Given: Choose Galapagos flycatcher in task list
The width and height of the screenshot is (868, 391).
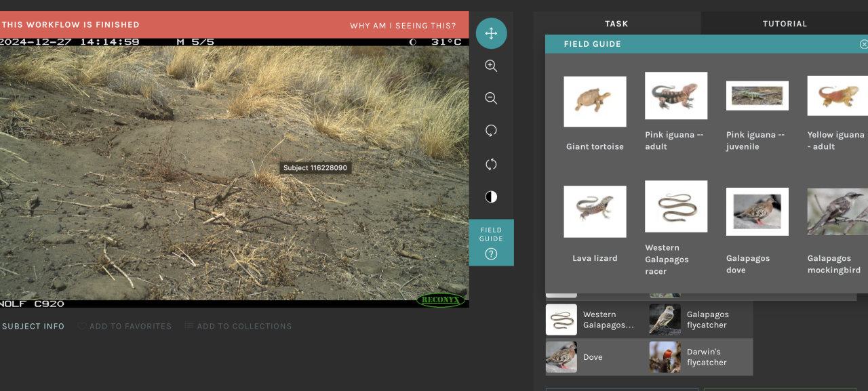Looking at the screenshot, I should point(701,320).
